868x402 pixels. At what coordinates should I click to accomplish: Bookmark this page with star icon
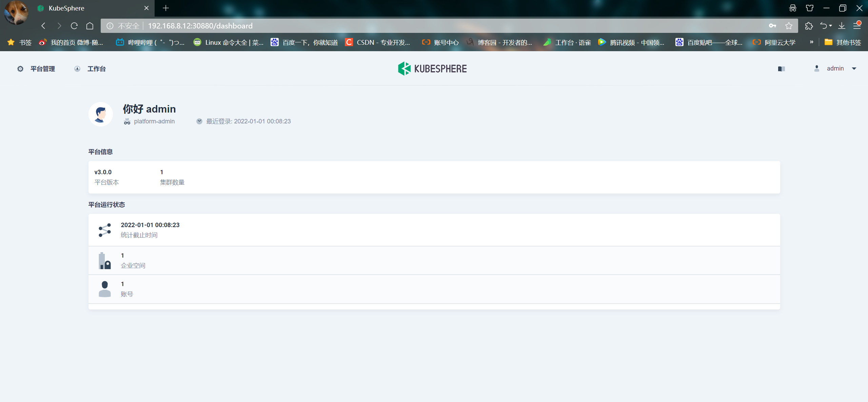[x=789, y=26]
